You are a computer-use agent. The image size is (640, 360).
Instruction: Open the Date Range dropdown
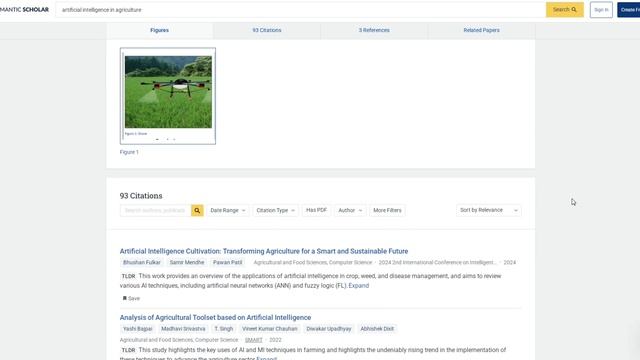[x=228, y=210]
